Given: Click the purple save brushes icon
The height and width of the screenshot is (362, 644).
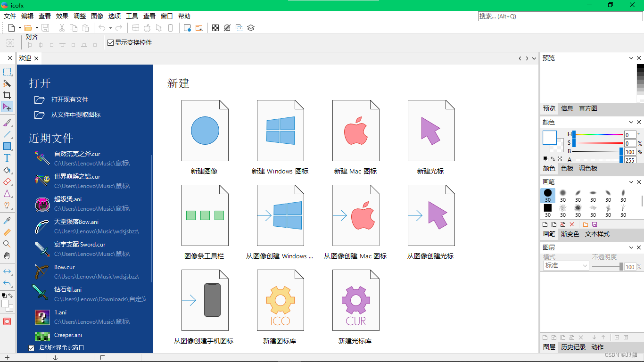Looking at the screenshot, I should (x=594, y=224).
